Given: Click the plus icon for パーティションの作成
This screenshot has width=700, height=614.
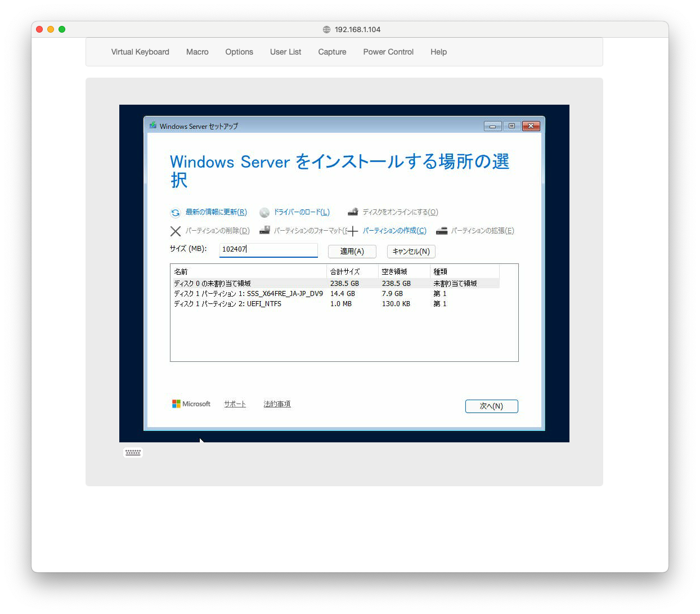Looking at the screenshot, I should point(353,231).
